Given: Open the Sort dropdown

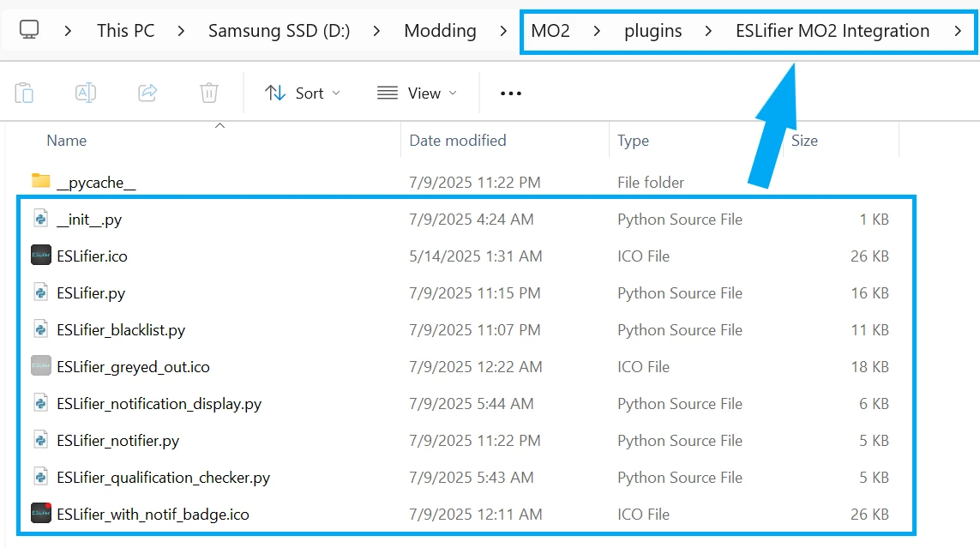Looking at the screenshot, I should tap(304, 93).
